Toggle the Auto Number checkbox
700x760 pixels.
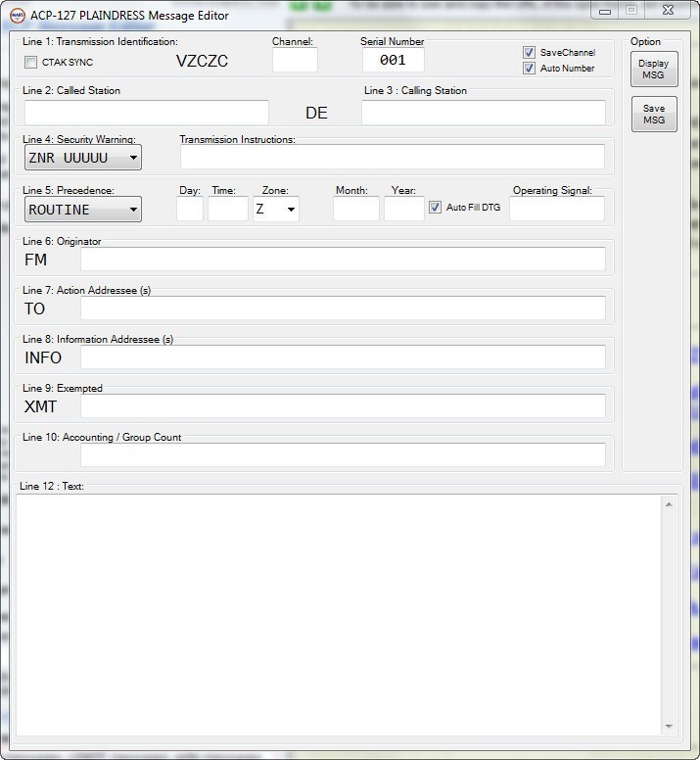(x=529, y=68)
